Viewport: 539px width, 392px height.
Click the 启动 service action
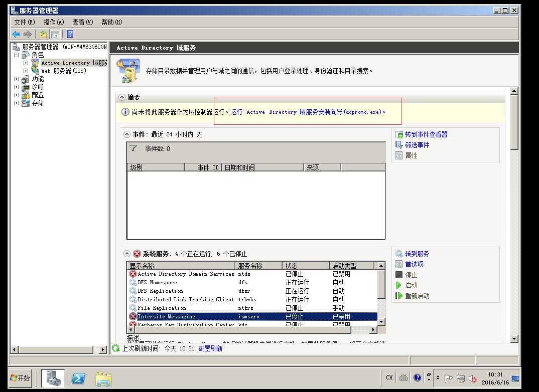[411, 285]
